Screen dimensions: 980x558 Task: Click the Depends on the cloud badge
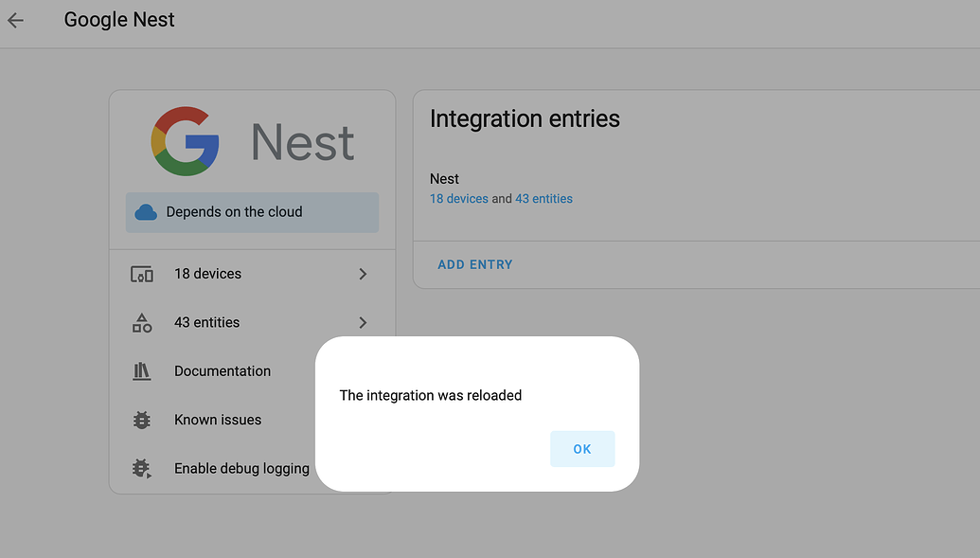pyautogui.click(x=251, y=212)
